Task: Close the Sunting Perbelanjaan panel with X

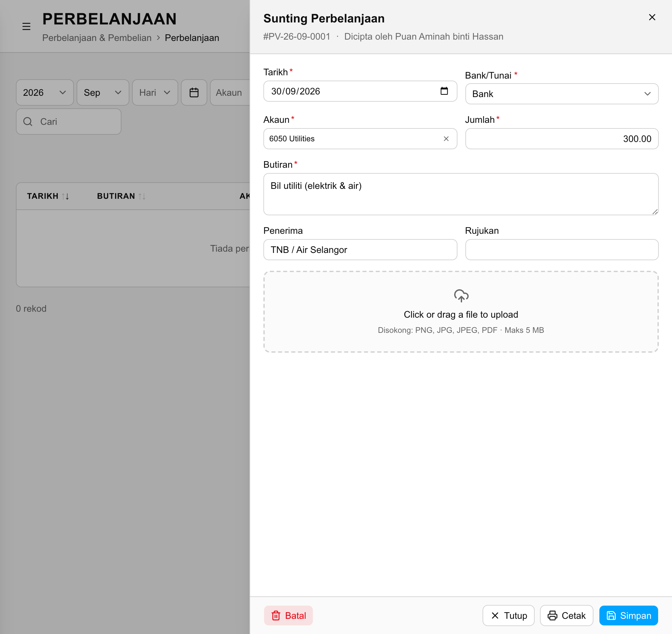Action: coord(652,17)
